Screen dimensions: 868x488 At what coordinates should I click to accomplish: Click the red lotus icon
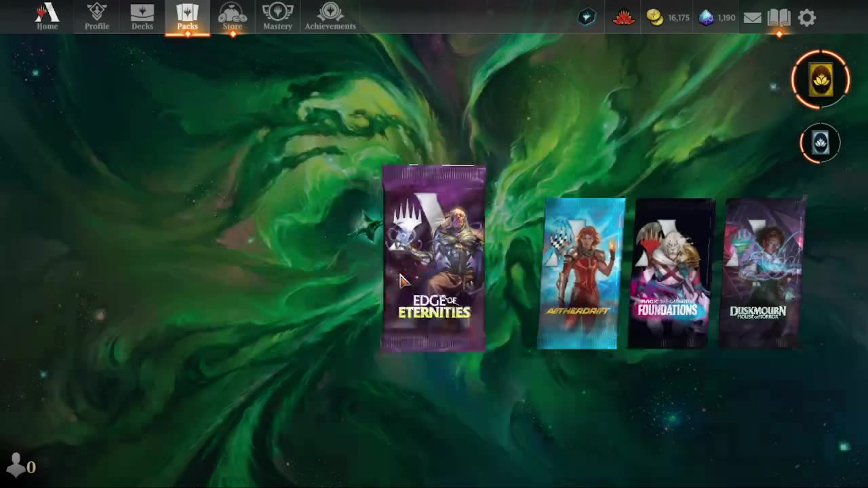coord(623,18)
